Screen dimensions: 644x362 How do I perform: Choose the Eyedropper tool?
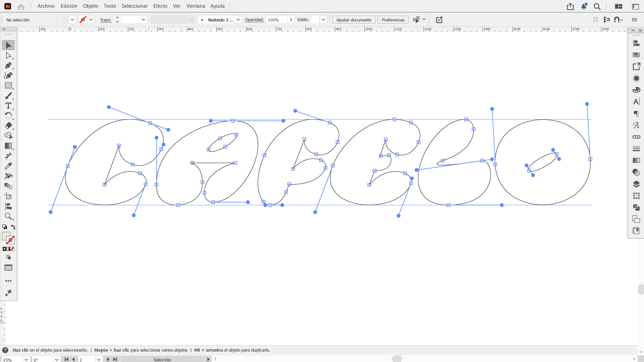8,166
